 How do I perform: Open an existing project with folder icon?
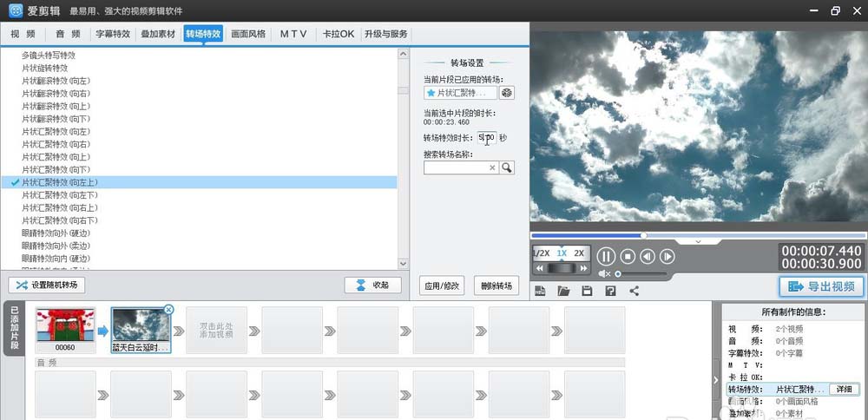point(563,291)
